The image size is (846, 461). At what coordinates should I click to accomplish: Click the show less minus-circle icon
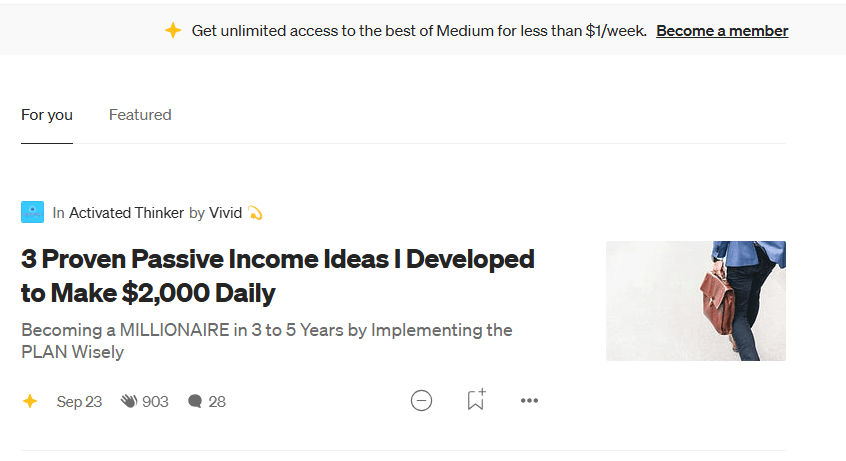(422, 401)
